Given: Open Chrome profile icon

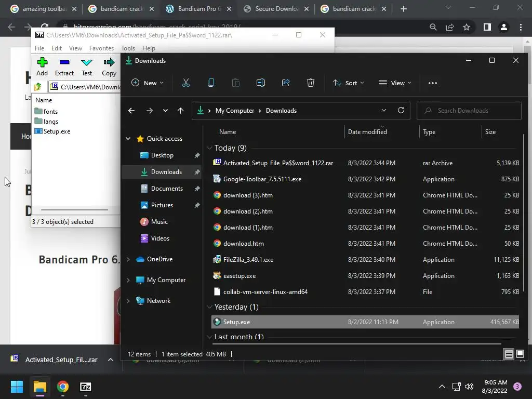Looking at the screenshot, I should (x=504, y=27).
